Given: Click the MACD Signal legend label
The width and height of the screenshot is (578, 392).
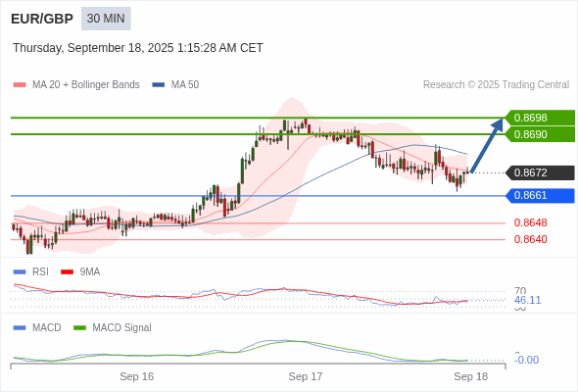Looking at the screenshot, I should (122, 328).
